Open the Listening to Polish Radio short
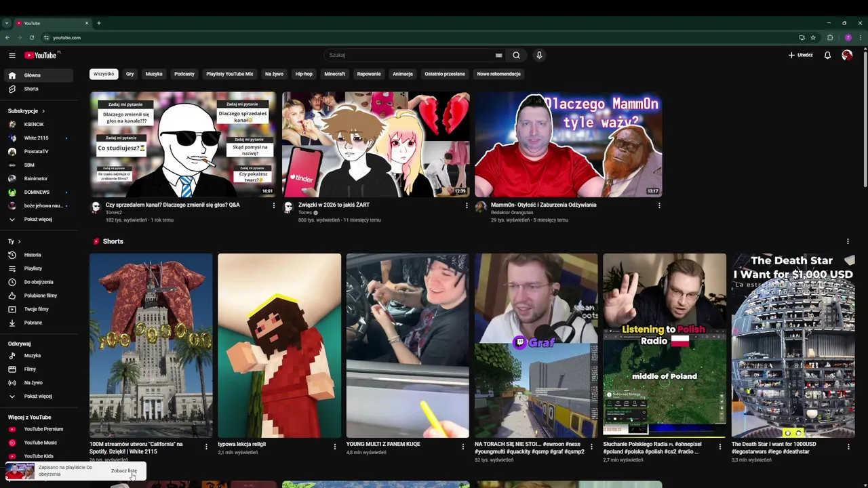The width and height of the screenshot is (868, 488). click(x=665, y=346)
